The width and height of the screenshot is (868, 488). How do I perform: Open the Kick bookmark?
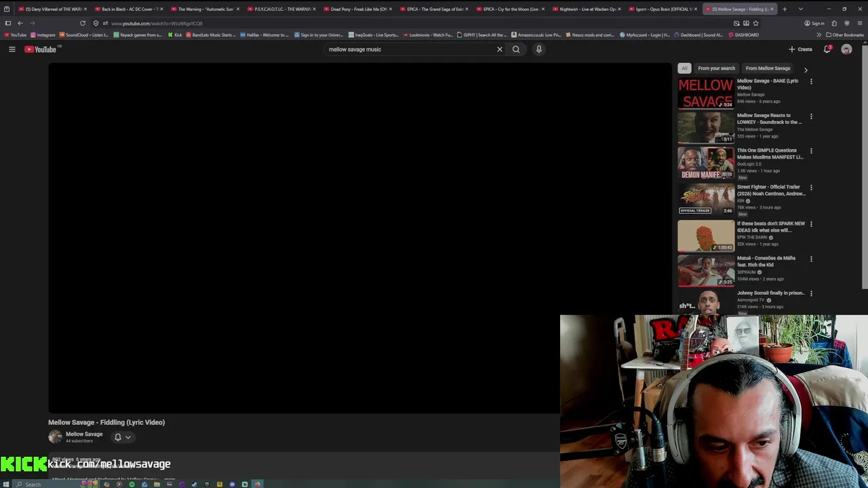tap(175, 35)
